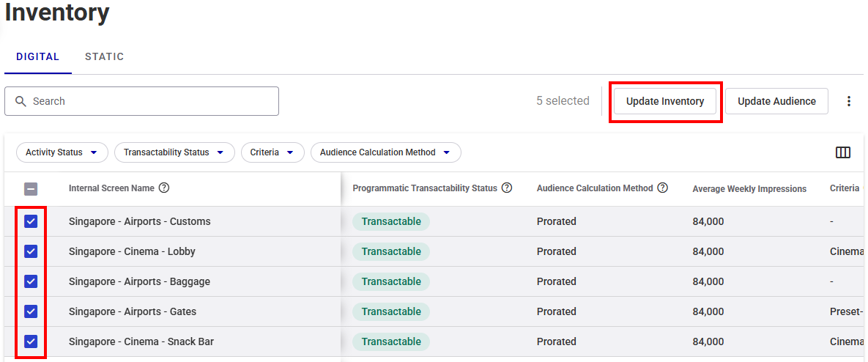This screenshot has height=362, width=868.
Task: Open Audience Calculation Method filter
Action: (x=385, y=152)
